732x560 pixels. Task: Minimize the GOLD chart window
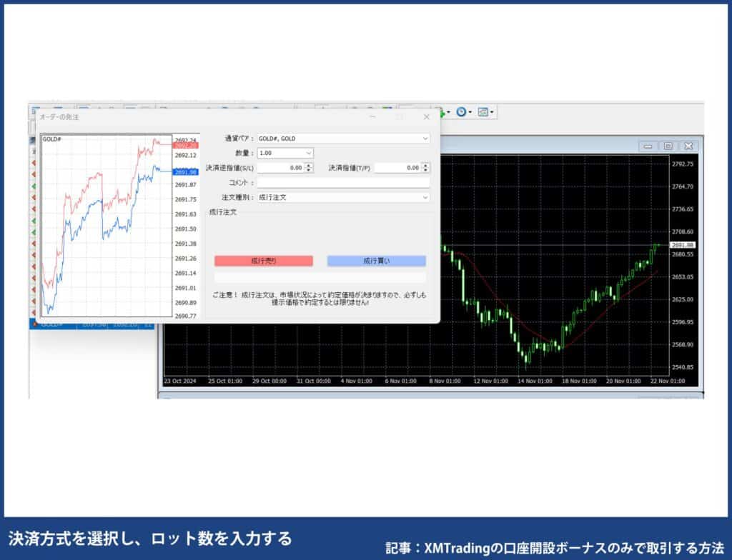[x=648, y=146]
